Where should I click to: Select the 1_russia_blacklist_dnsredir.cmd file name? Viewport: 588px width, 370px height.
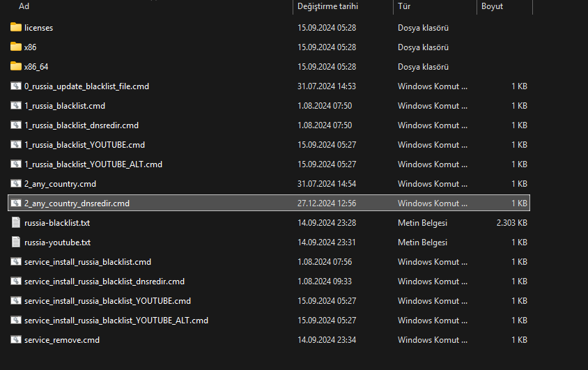pos(82,125)
